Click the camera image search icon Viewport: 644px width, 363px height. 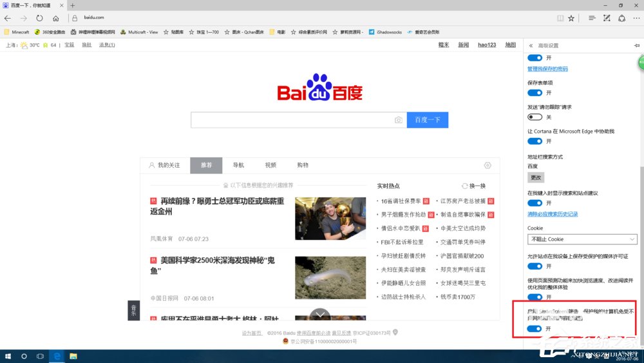(399, 120)
